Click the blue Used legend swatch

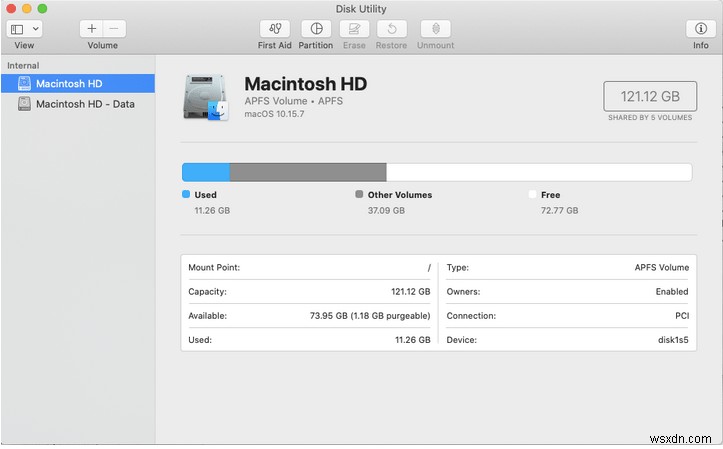[x=186, y=194]
